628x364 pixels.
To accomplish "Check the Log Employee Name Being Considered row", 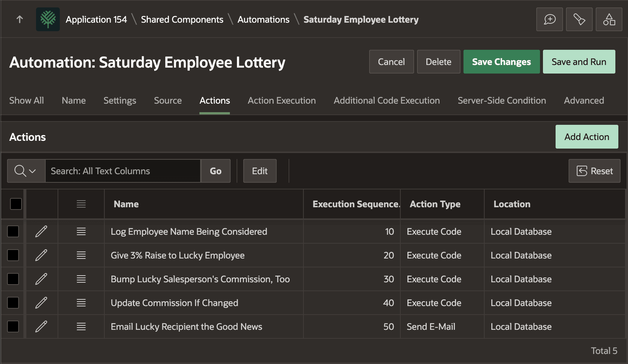I will click(13, 231).
